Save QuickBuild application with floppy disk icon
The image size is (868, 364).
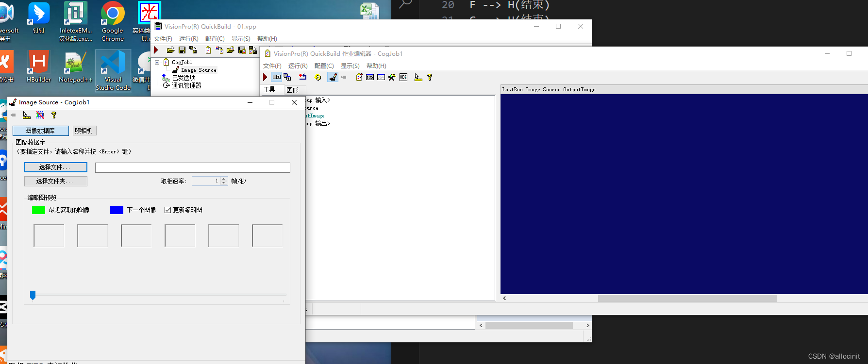pos(182,50)
